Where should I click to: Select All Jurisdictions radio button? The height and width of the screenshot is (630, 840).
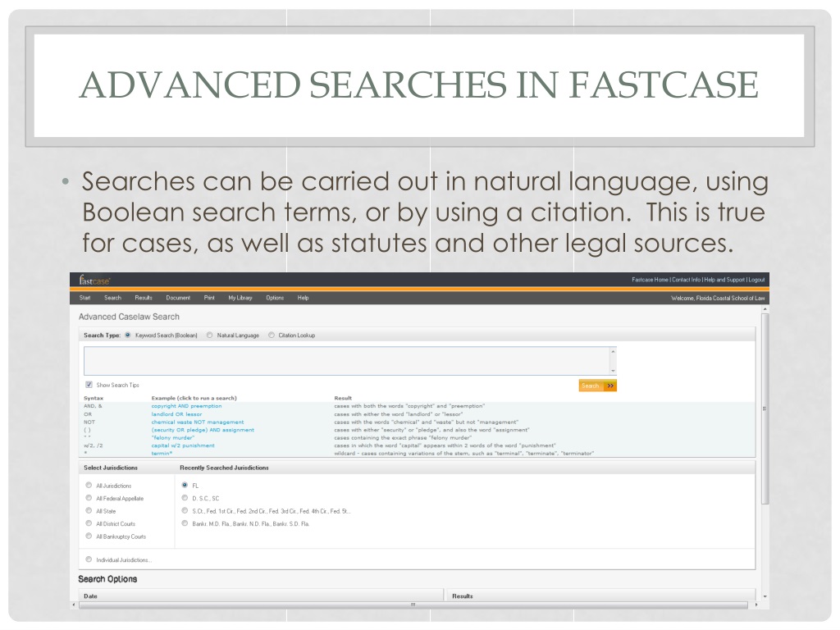pyautogui.click(x=89, y=486)
